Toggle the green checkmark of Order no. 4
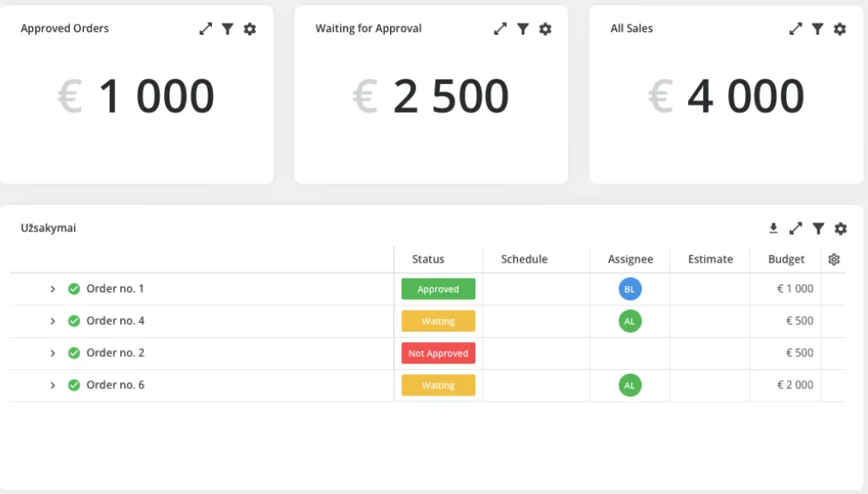868x494 pixels. click(x=73, y=320)
